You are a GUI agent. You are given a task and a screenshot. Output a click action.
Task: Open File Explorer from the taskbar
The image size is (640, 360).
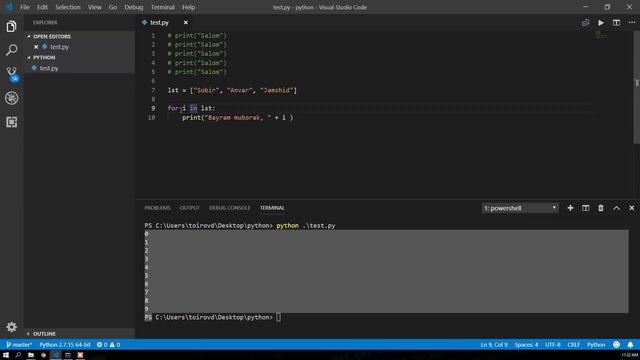[x=31, y=355]
